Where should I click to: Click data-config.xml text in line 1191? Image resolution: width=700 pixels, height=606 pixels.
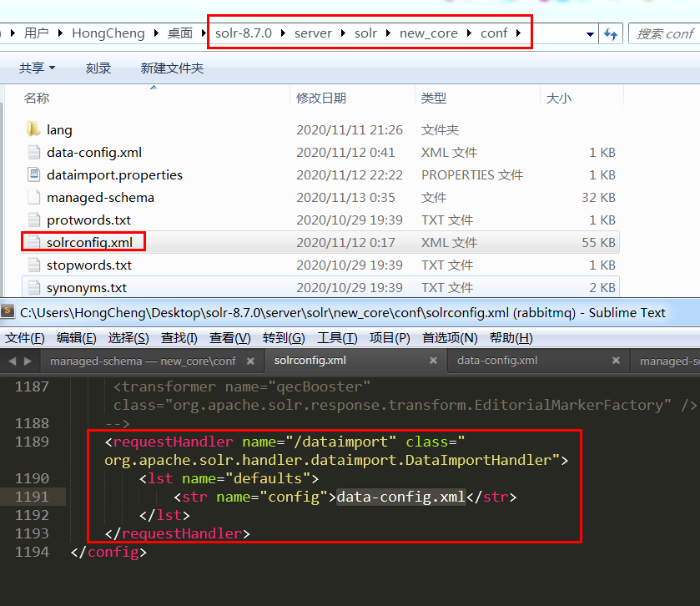pos(400,497)
